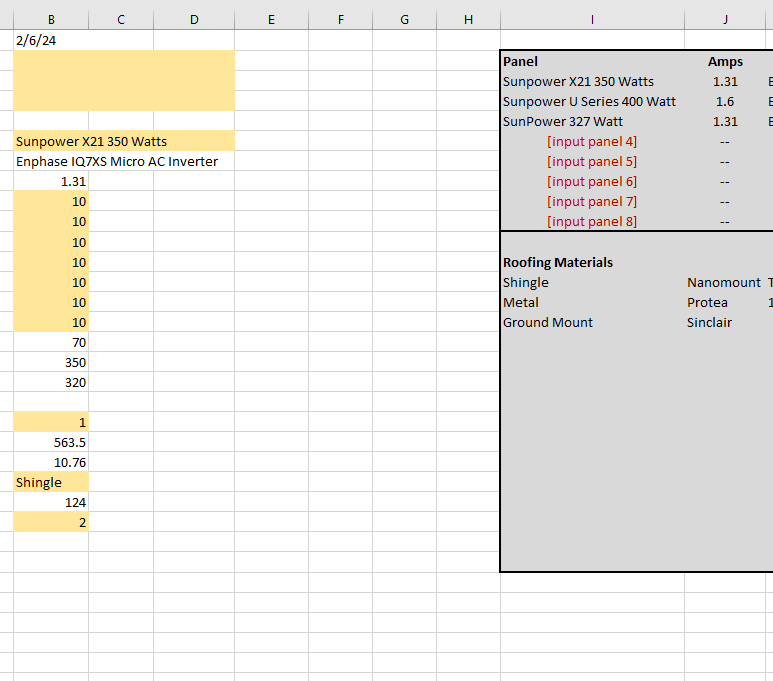Select column D header
Image resolution: width=773 pixels, height=681 pixels.
pos(194,20)
